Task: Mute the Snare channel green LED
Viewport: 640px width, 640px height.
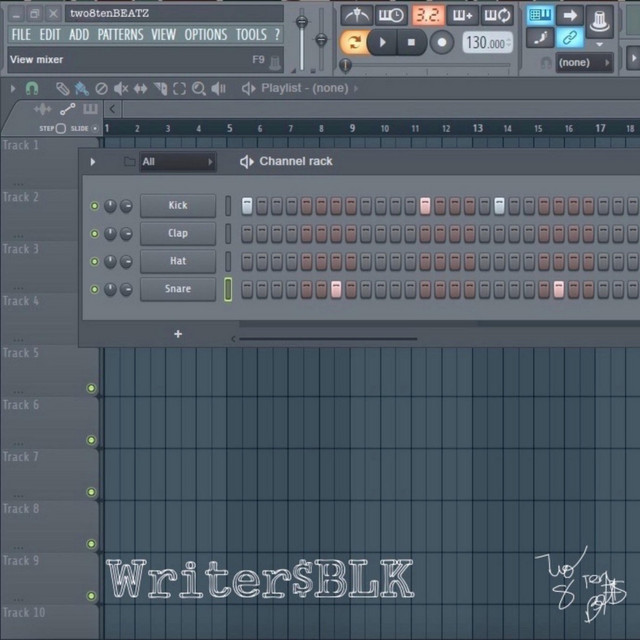Action: click(95, 290)
